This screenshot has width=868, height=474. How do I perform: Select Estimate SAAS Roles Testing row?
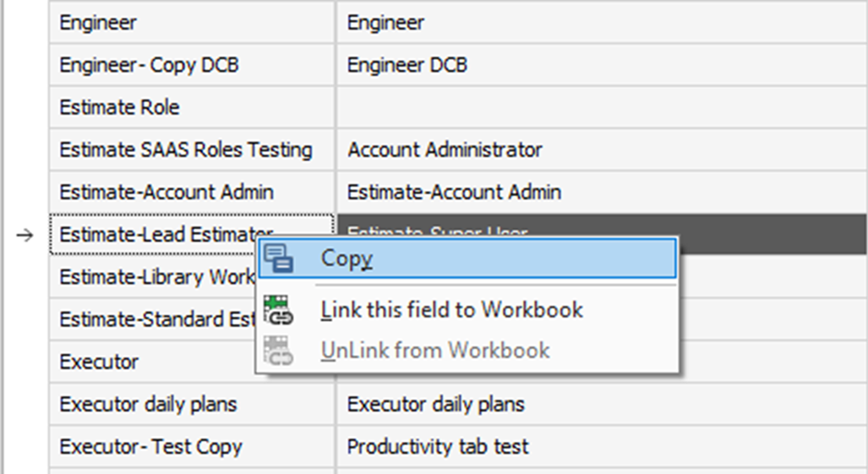(186, 150)
